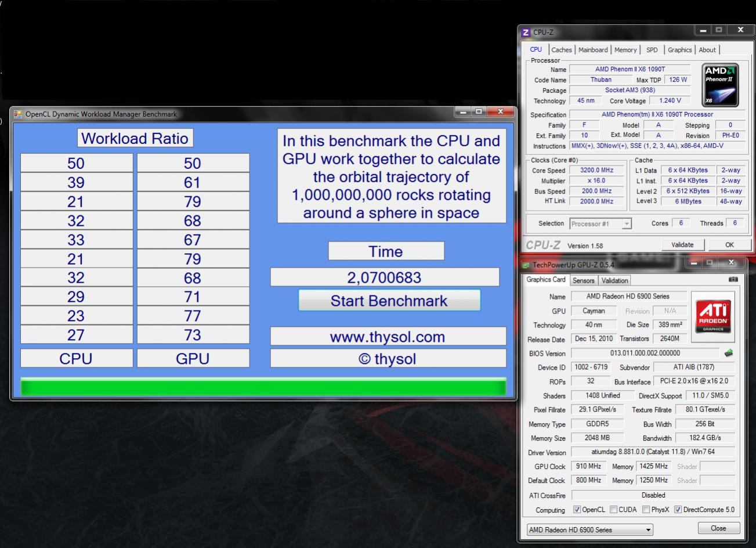Minimize the OpenCL benchmark window
This screenshot has height=548, width=756.
tap(462, 112)
